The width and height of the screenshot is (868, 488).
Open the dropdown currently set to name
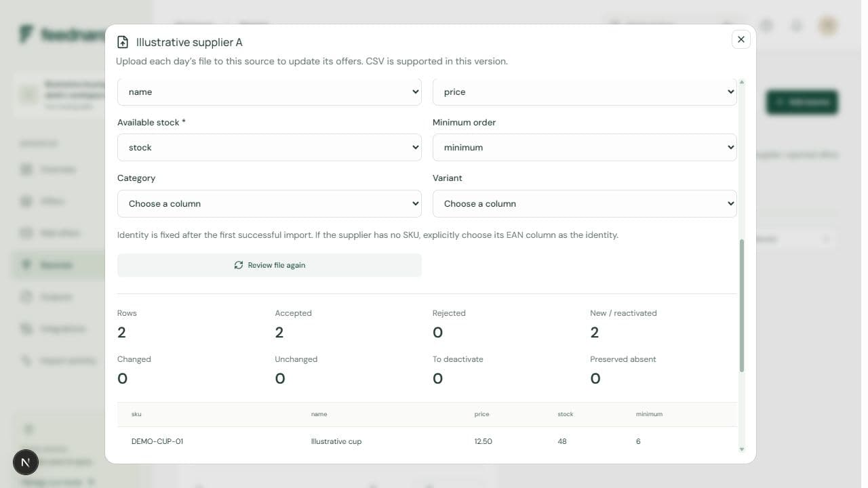pos(269,91)
